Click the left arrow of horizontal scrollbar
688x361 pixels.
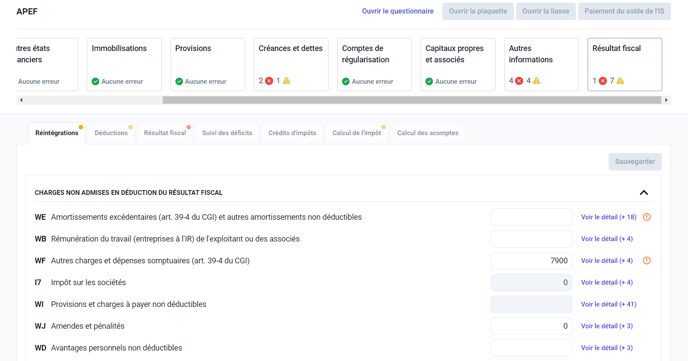(x=21, y=100)
